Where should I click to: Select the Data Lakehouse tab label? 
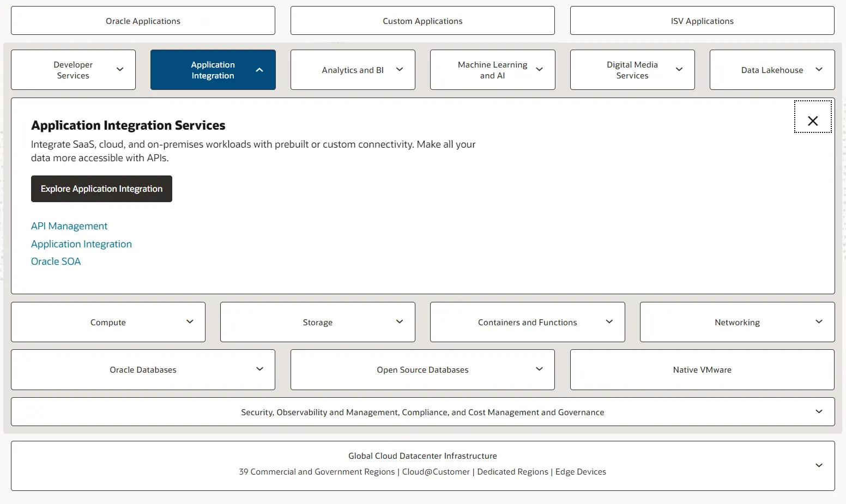[x=772, y=70]
